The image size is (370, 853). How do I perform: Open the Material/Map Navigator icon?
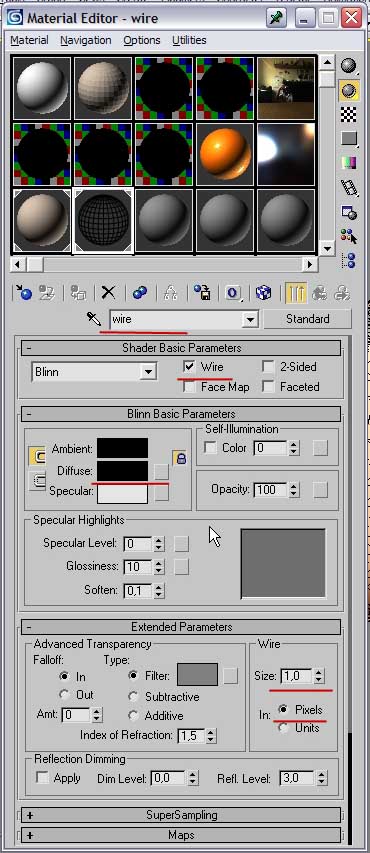pyautogui.click(x=349, y=260)
